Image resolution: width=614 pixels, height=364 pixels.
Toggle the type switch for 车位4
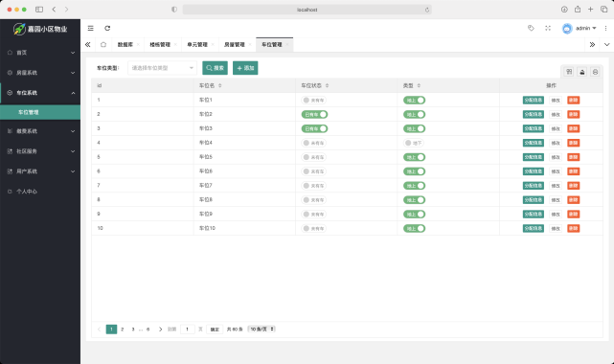414,143
